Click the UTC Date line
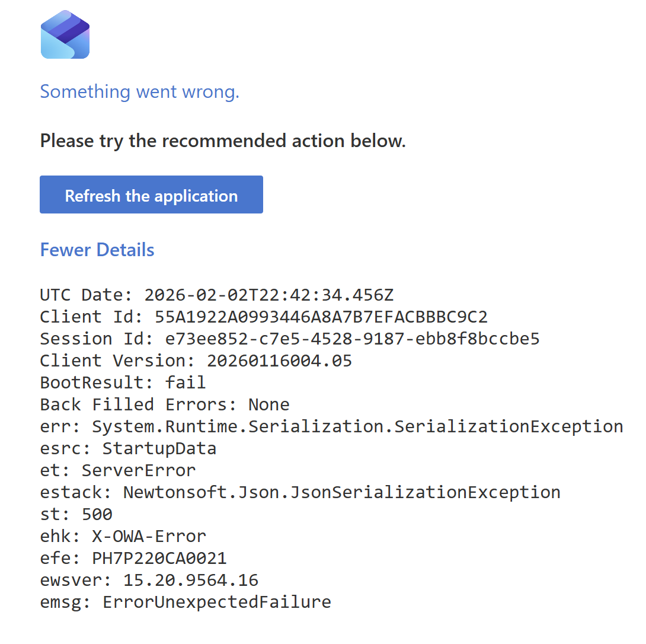The width and height of the screenshot is (646, 644). [217, 295]
